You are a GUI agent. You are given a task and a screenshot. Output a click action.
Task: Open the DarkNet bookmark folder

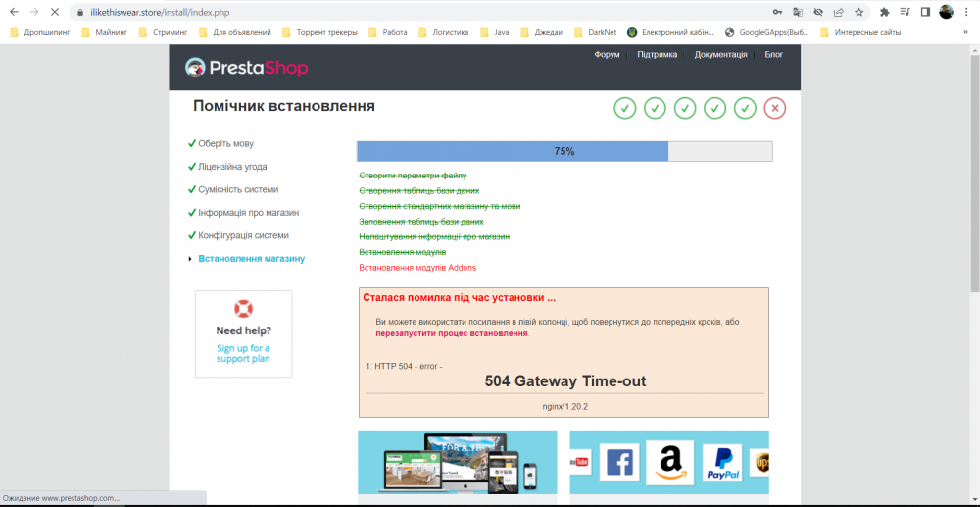pos(595,32)
